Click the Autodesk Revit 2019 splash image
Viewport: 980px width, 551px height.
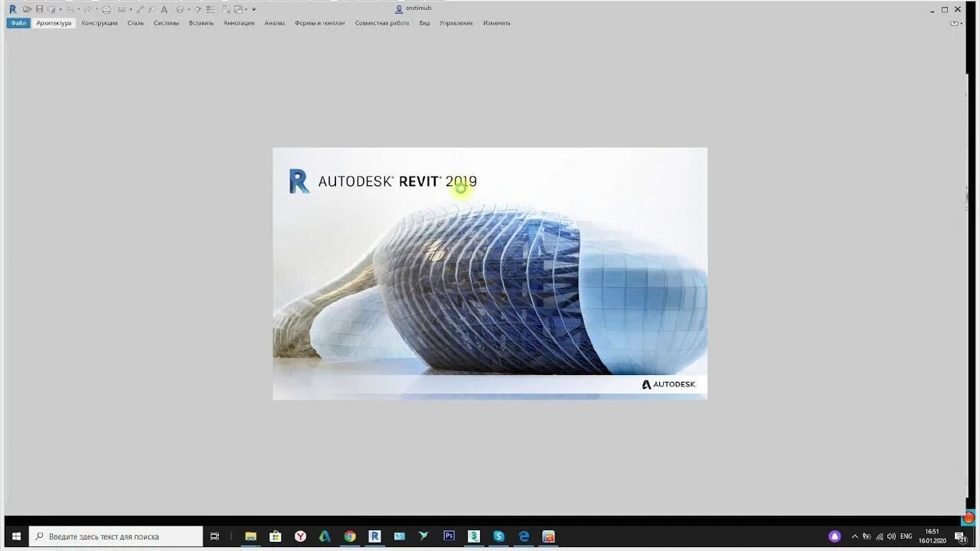tap(490, 273)
